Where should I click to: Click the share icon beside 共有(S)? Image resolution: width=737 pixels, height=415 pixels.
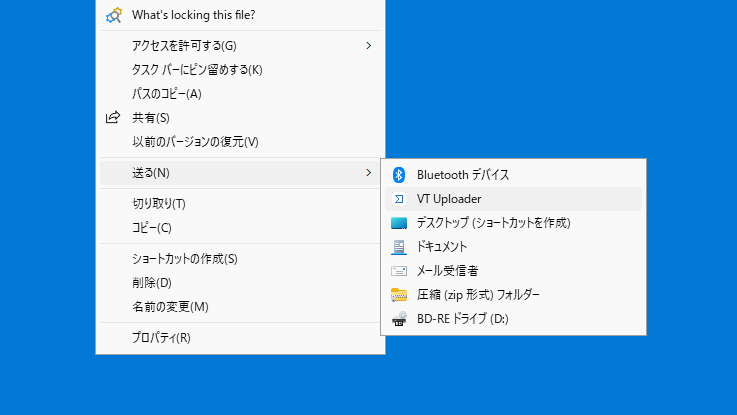click(113, 117)
